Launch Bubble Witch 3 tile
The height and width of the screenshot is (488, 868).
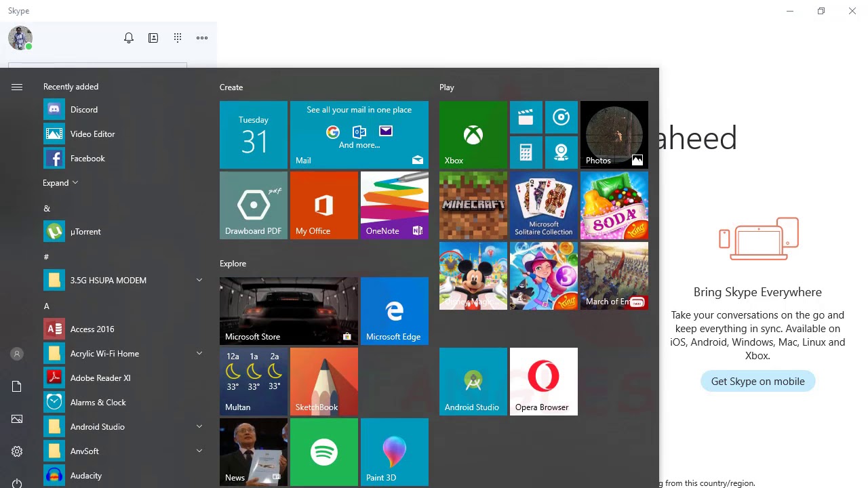pos(544,276)
